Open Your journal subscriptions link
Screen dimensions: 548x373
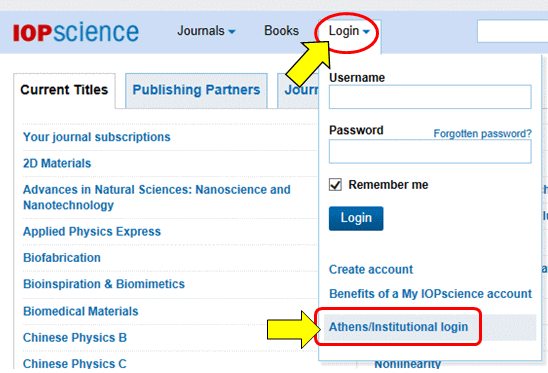[x=97, y=137]
